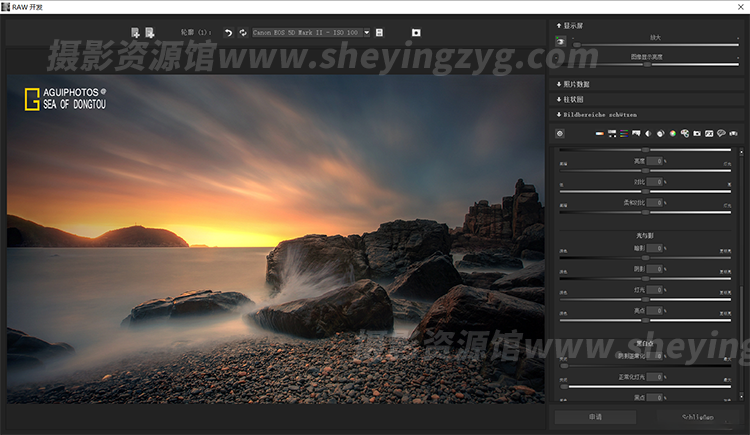Click the first add-profile document icon
Screen dimensions: 750x435
(x=135, y=33)
